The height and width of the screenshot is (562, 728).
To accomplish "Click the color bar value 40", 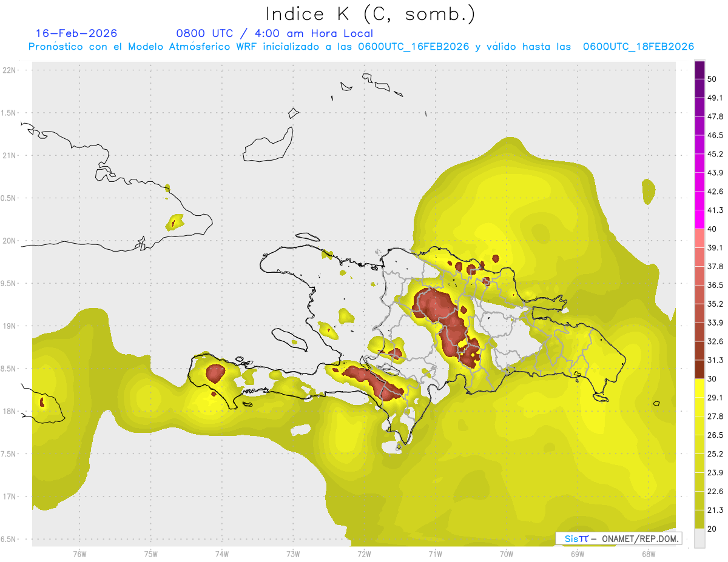I will point(712,229).
